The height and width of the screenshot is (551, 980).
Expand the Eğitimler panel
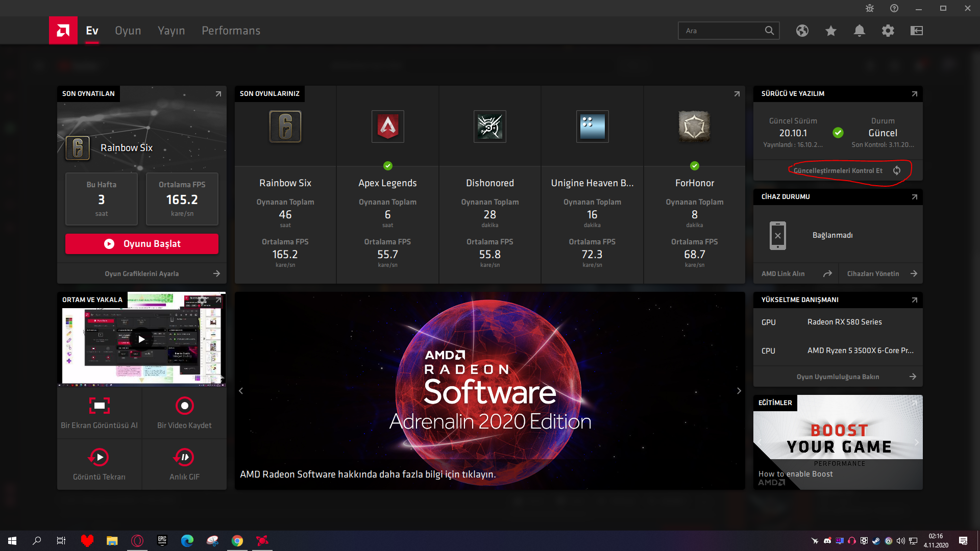[915, 403]
